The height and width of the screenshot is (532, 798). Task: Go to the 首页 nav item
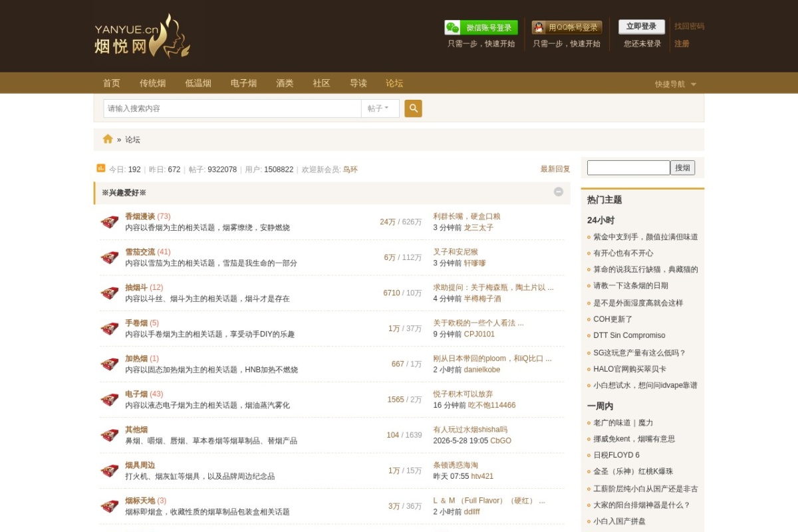[112, 83]
